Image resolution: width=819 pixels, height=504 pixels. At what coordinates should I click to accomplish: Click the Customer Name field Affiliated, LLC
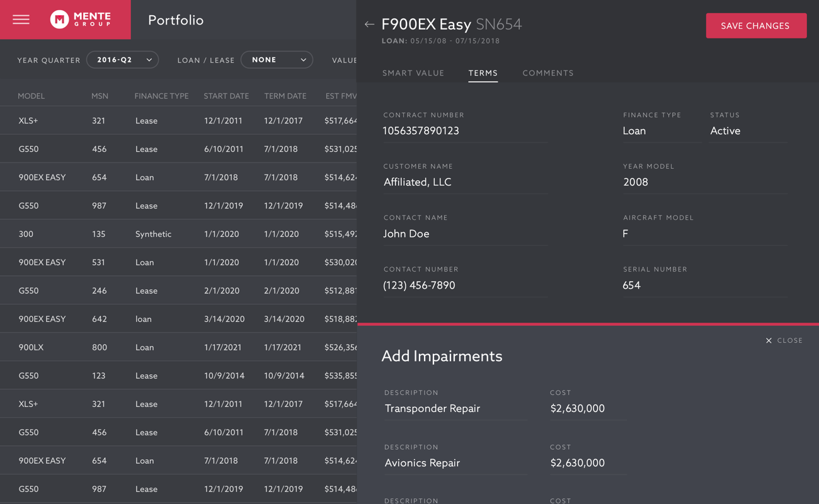point(464,182)
